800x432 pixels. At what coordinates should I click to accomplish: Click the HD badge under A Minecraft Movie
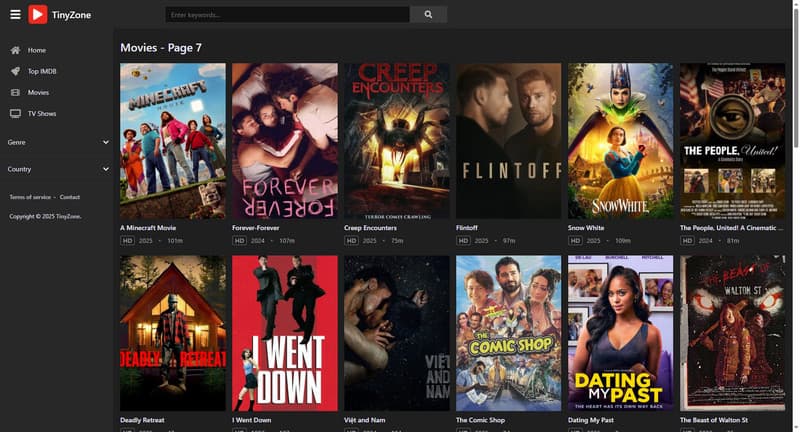(x=128, y=240)
